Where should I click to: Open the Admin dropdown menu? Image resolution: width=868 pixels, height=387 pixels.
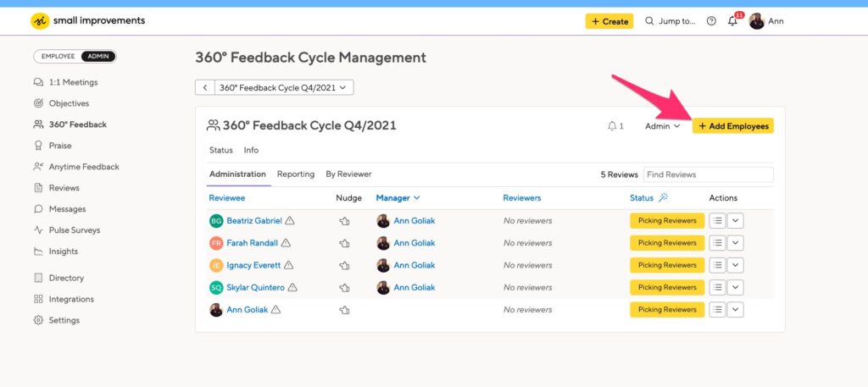[x=663, y=126]
